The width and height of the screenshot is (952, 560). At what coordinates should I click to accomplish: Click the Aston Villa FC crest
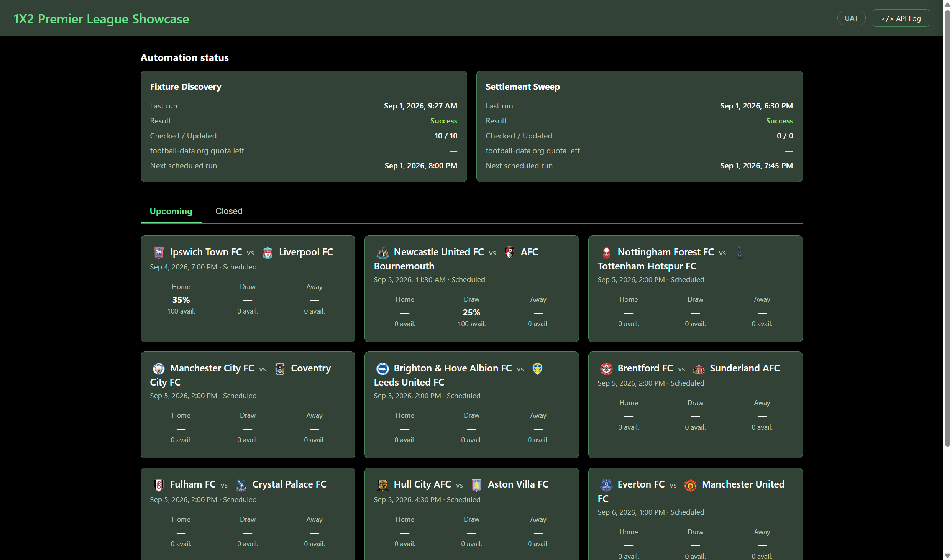tap(476, 485)
